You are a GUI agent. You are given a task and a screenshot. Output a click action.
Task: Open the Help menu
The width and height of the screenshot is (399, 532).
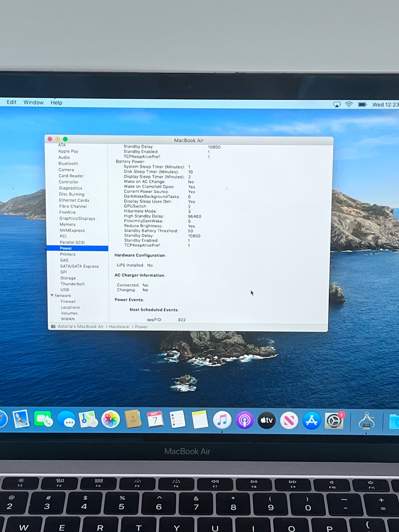coord(56,103)
